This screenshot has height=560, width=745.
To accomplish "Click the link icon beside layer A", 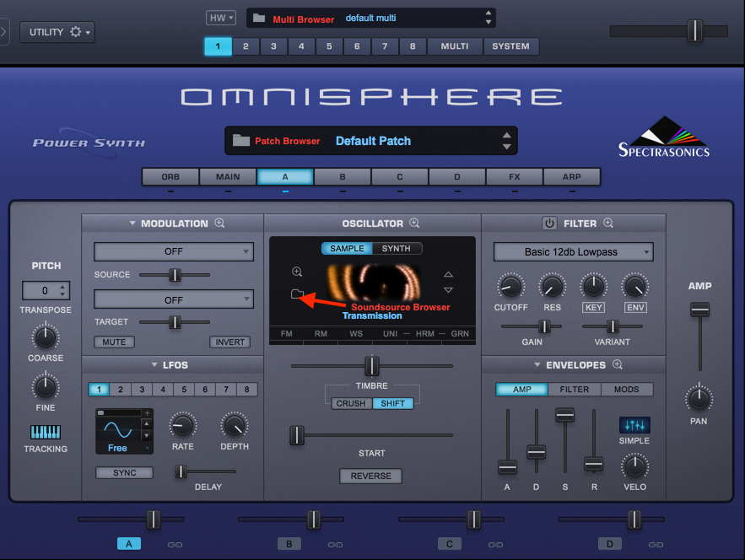I will pyautogui.click(x=175, y=544).
